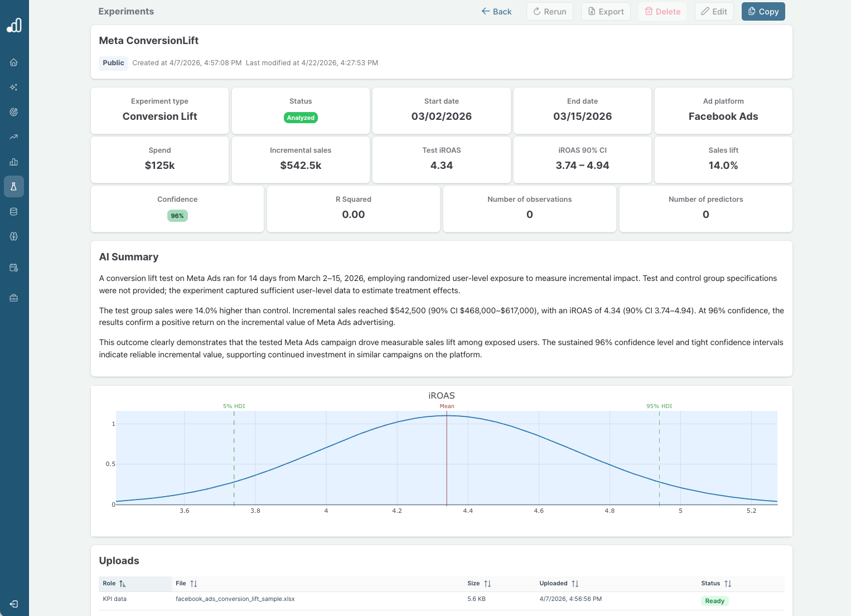Export the experiment results

pyautogui.click(x=606, y=12)
